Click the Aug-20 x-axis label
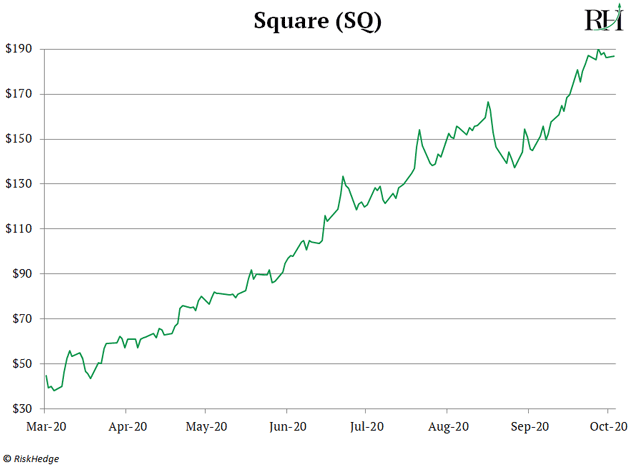Viewport: 630px width, 466px height. pyautogui.click(x=448, y=427)
